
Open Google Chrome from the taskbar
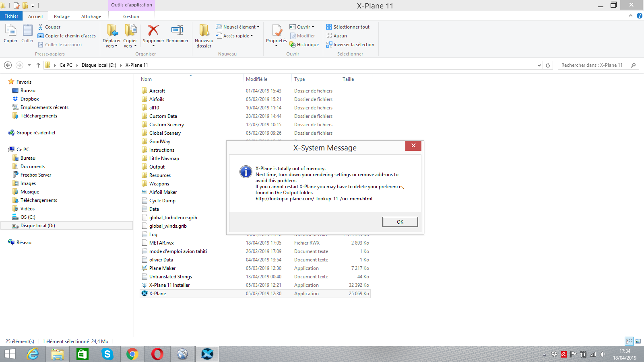point(132,354)
